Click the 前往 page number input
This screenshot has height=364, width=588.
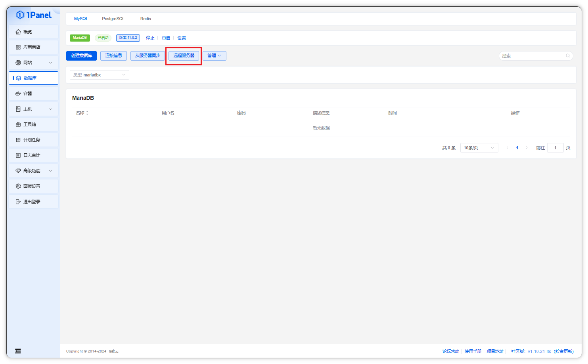click(x=555, y=148)
